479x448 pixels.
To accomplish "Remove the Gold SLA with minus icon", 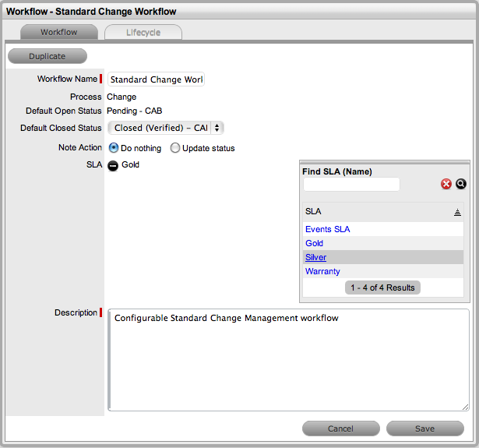I will pos(113,166).
